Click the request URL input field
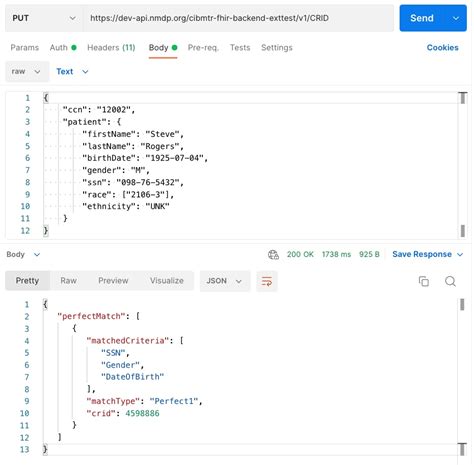Image resolution: width=474 pixels, height=465 pixels. pyautogui.click(x=238, y=18)
